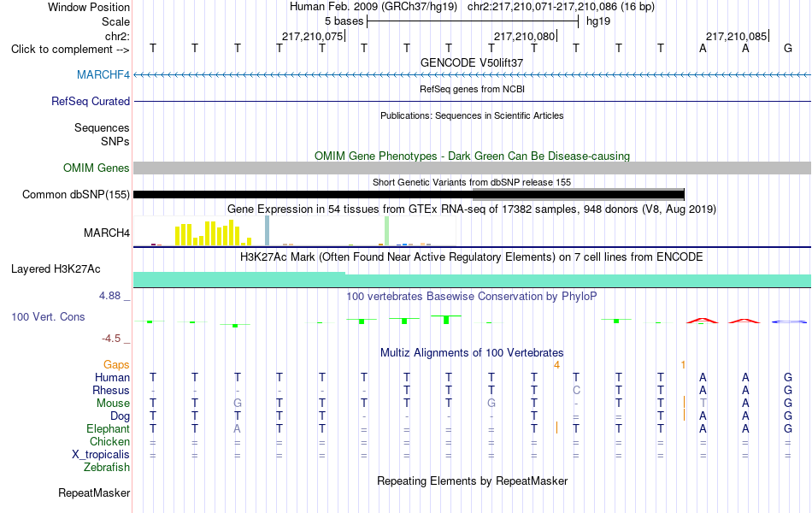Select the Zebrafish alignment row label

pyautogui.click(x=107, y=468)
